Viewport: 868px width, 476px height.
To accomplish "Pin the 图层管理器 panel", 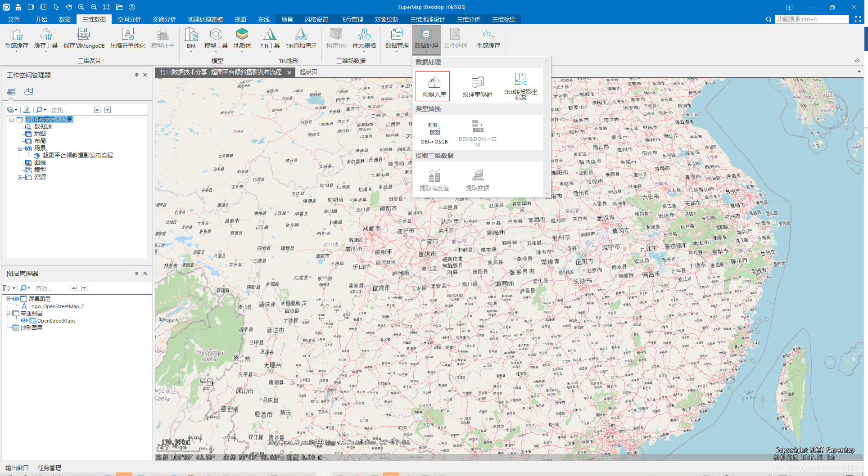I will (x=136, y=273).
